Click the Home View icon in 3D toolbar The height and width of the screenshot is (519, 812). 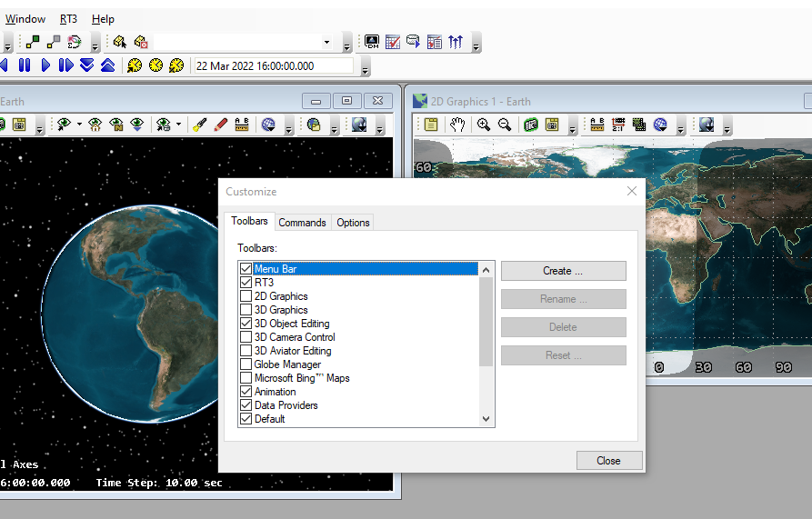tap(95, 125)
